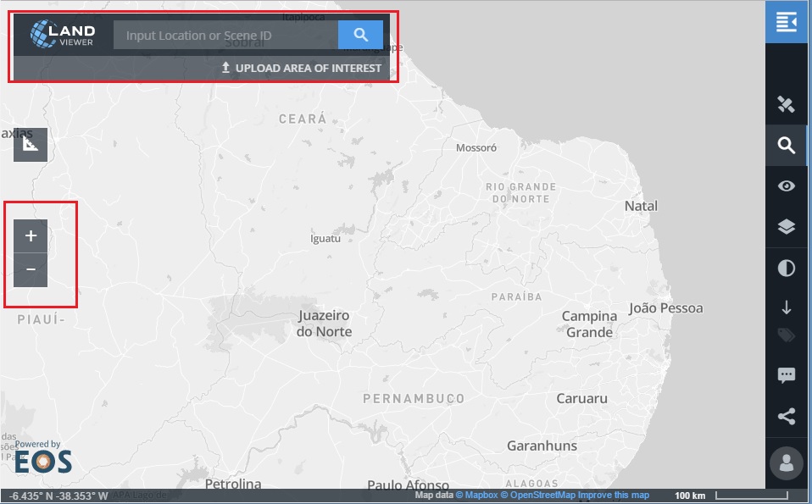This screenshot has height=504, width=812.
Task: Click the 100 km scale bar
Action: [x=731, y=496]
